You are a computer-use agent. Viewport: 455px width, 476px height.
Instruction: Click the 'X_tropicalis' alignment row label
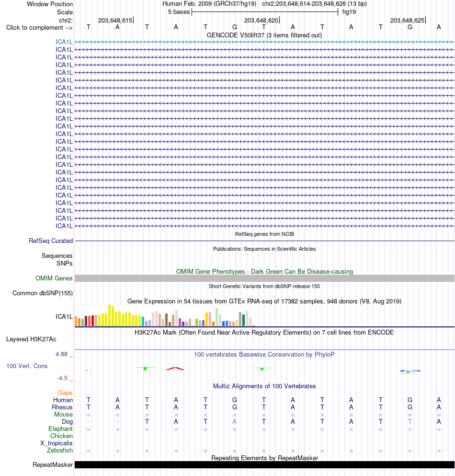click(57, 443)
